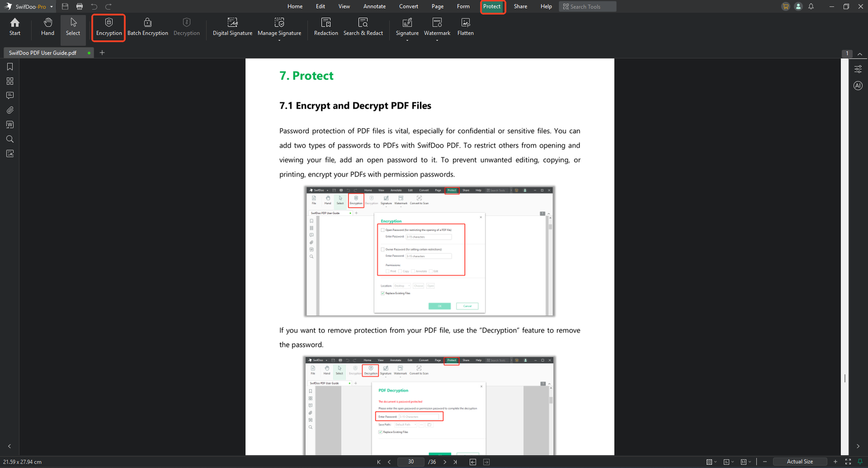Launch Batch Encryption

[148, 27]
